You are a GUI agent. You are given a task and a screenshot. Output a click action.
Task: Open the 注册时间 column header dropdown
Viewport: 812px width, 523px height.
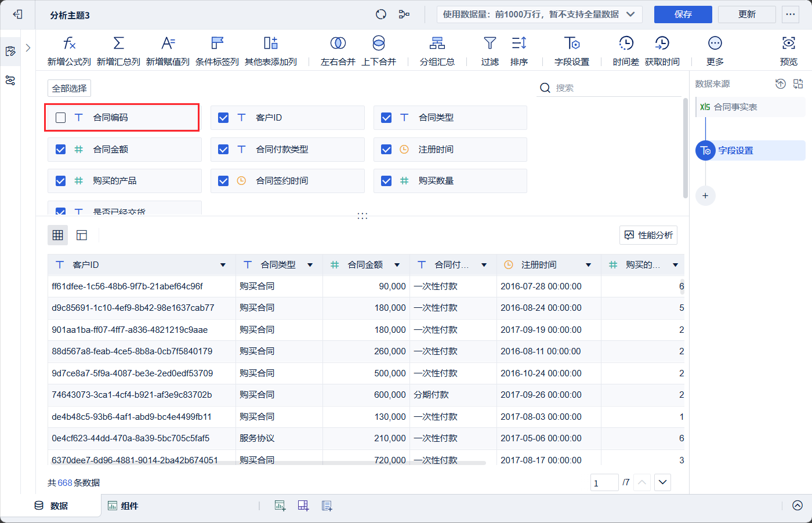588,265
